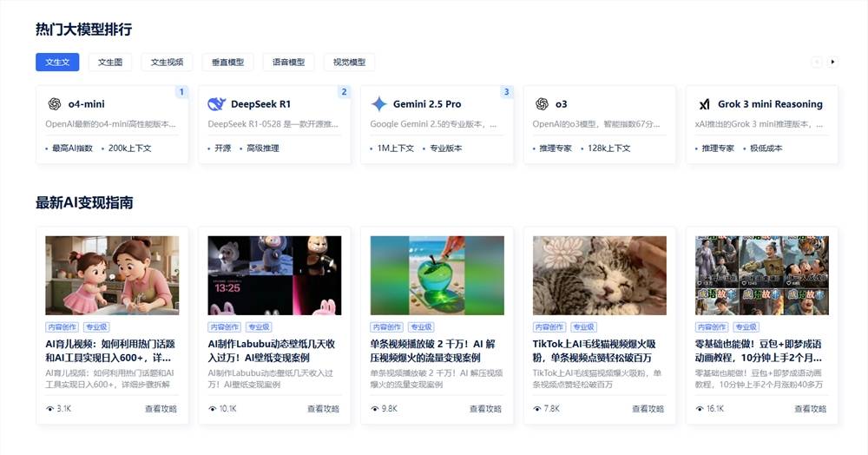Click 开源 feature on DeepSeek R1 card
Image resolution: width=868 pixels, height=455 pixels.
(222, 148)
